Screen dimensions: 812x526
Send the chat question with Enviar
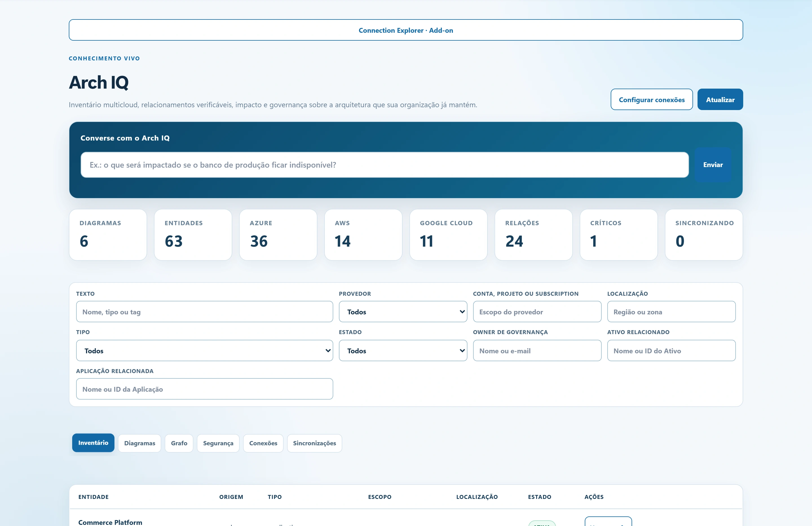point(713,165)
